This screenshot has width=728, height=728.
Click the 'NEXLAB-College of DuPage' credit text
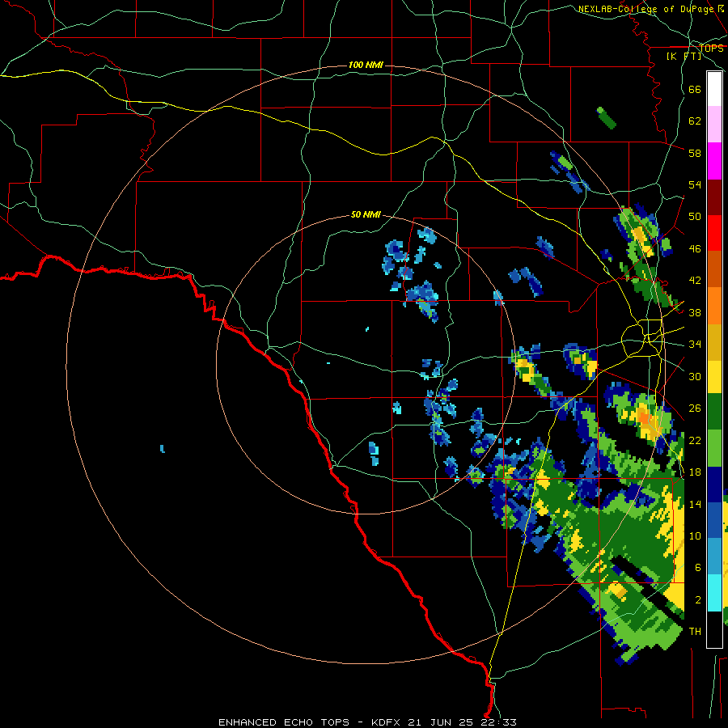click(x=645, y=9)
